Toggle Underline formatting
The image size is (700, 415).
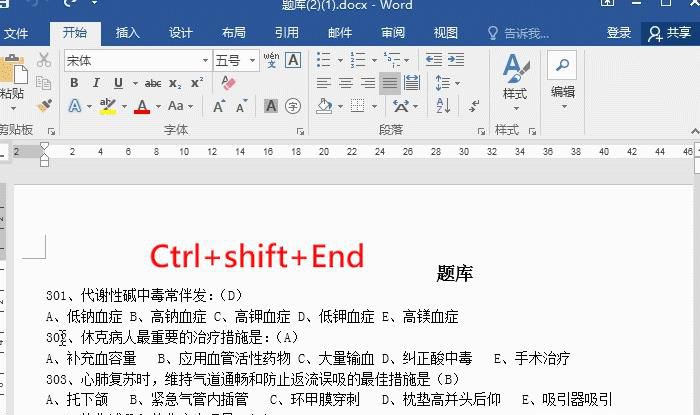coord(118,83)
